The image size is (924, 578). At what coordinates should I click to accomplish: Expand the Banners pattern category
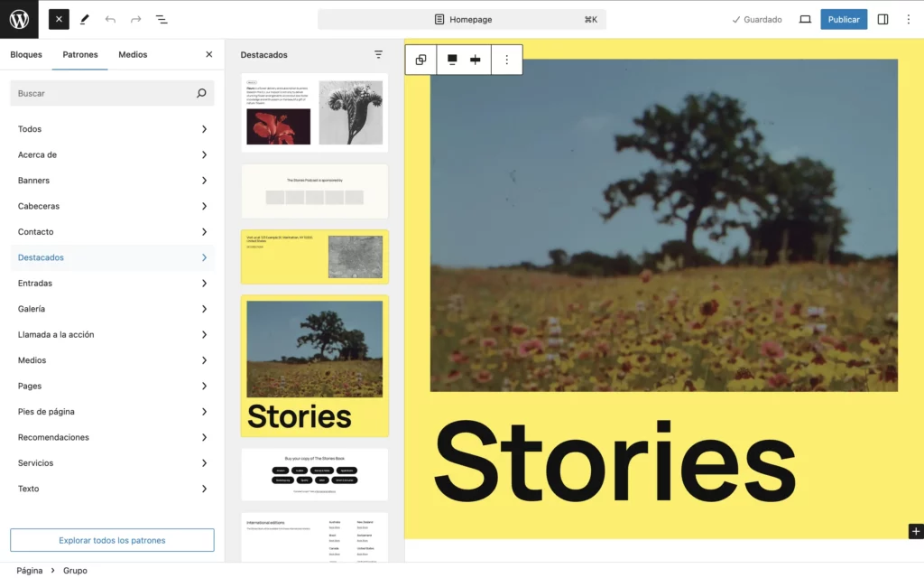(112, 181)
